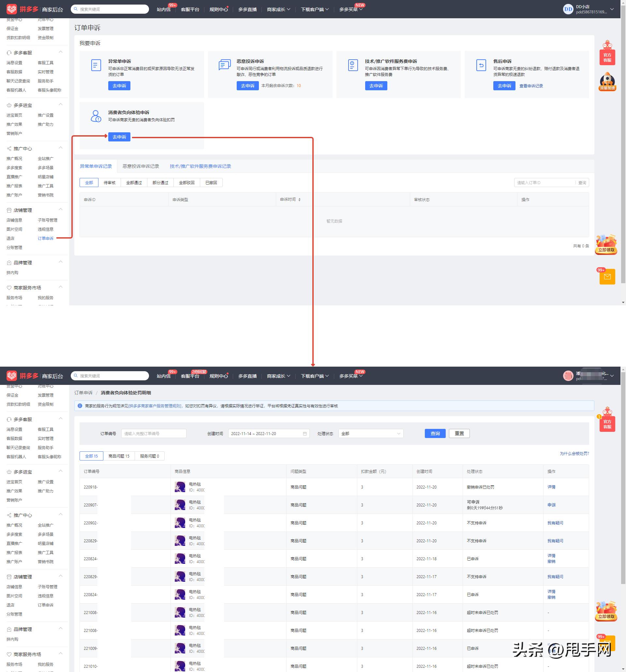Collapse the 多多客服 sidebar section in the top page
Viewport: 626px width, 672px height.
(x=61, y=52)
